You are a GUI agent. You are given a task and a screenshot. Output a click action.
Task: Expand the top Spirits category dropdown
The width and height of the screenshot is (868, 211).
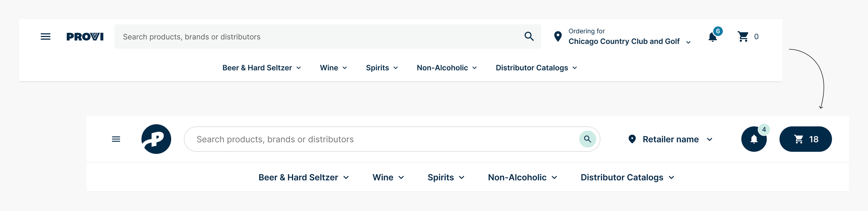[x=382, y=68]
